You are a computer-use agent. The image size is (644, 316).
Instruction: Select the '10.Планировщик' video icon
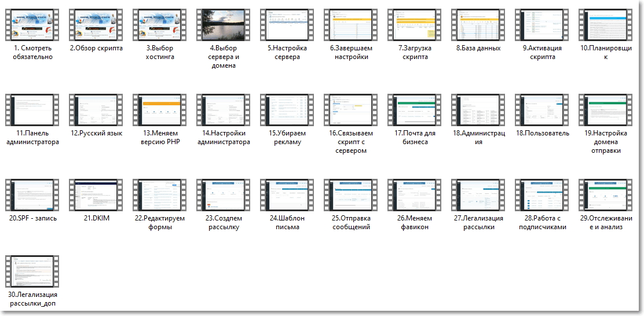click(605, 25)
